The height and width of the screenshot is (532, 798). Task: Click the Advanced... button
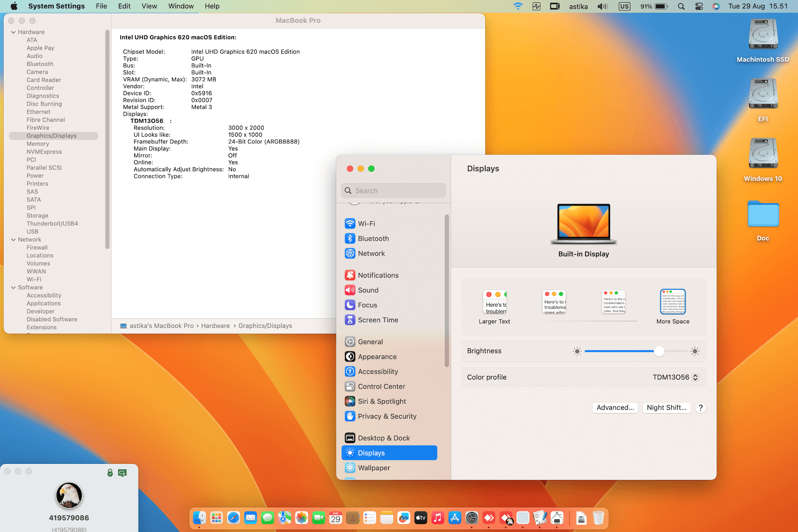[x=615, y=408]
